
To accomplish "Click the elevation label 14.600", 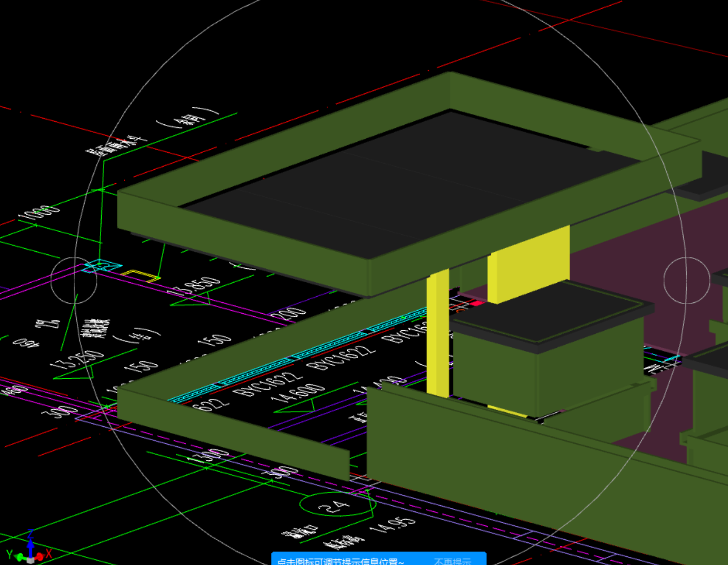I will click(x=298, y=393).
